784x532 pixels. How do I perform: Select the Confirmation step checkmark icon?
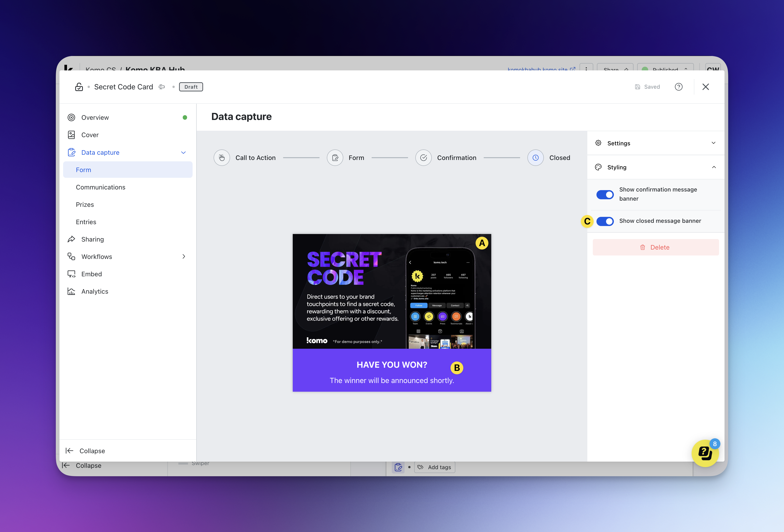tap(423, 158)
